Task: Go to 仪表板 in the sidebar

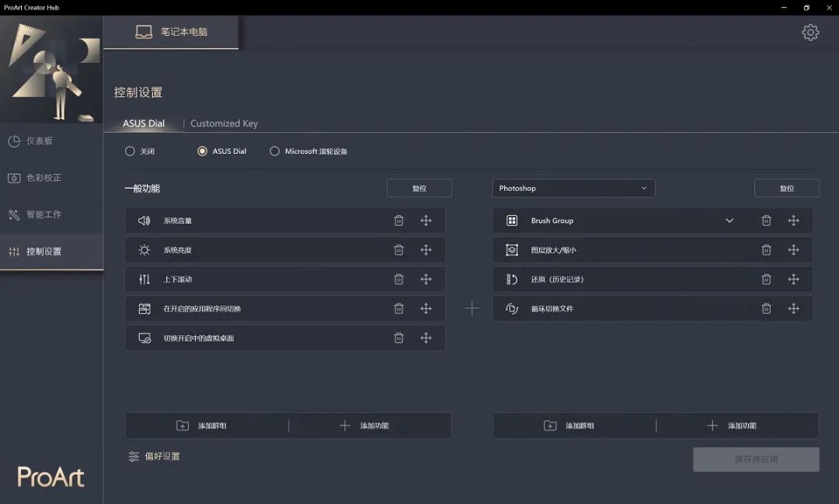Action: 51,141
